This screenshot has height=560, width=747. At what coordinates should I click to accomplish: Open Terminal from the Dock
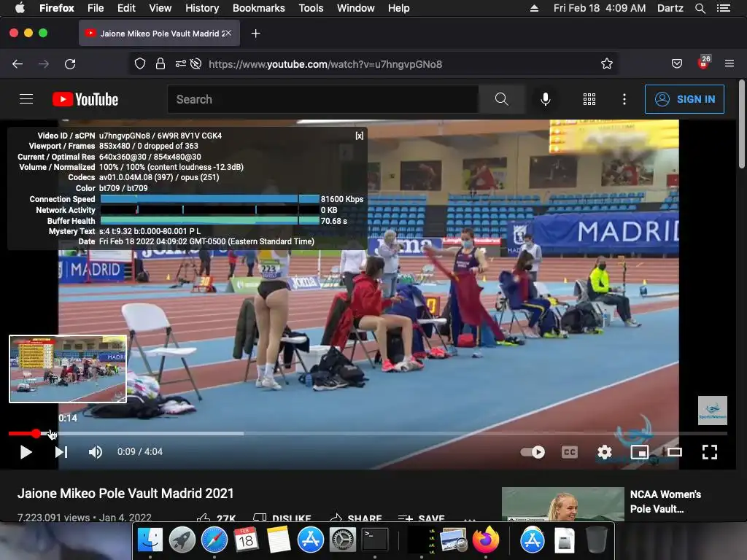coord(375,540)
